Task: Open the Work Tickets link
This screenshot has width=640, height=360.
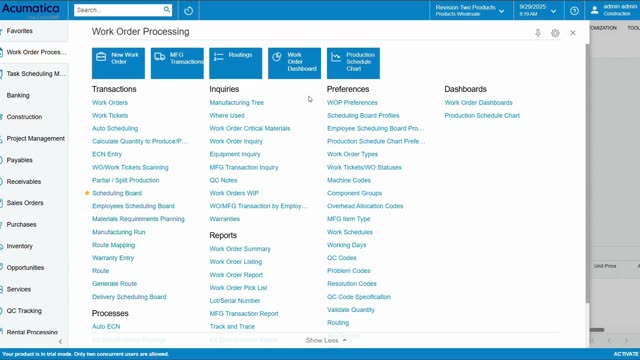Action: coord(110,116)
